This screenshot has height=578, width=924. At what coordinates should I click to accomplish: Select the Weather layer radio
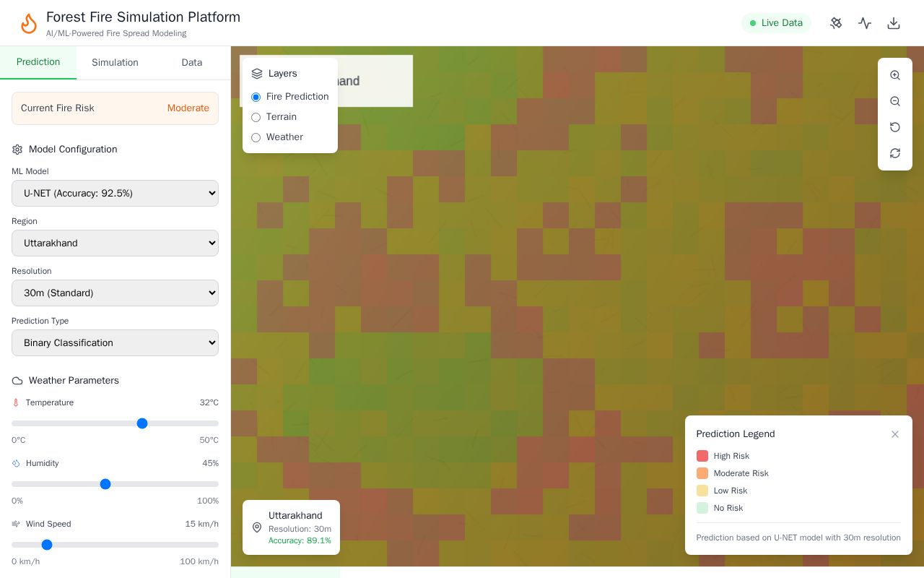click(256, 137)
